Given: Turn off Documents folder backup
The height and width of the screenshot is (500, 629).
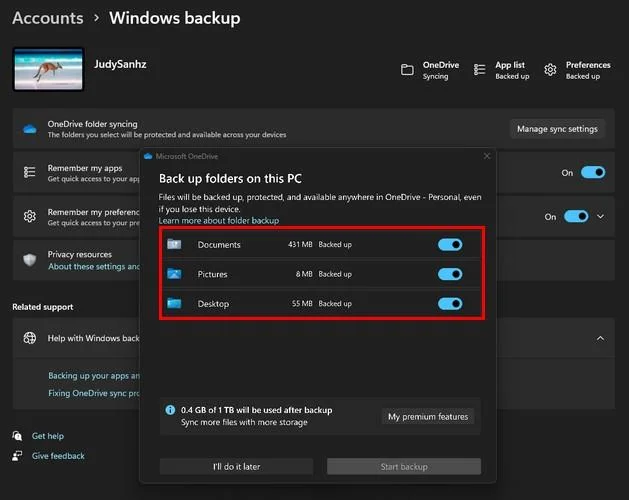Looking at the screenshot, I should (450, 244).
